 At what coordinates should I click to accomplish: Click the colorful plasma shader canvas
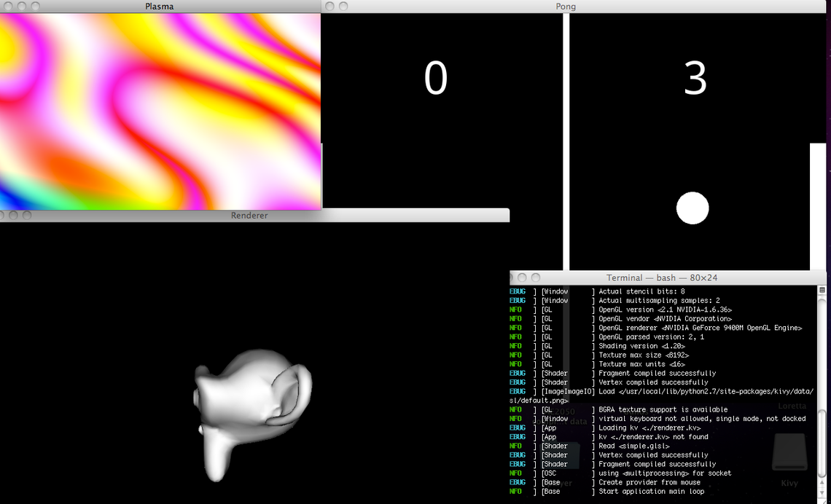point(160,111)
